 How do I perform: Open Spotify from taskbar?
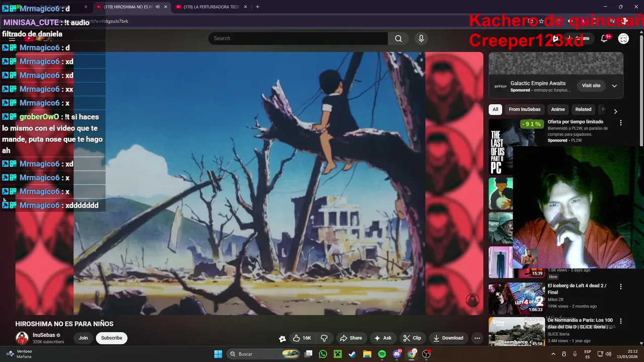(382, 354)
